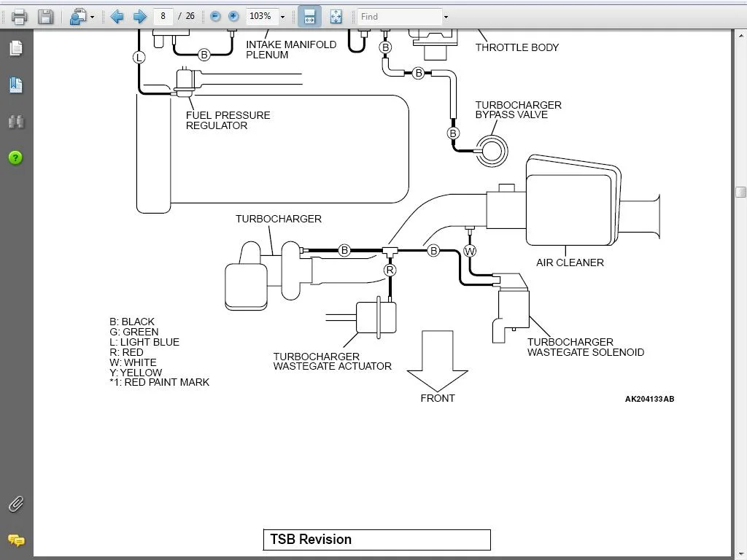Screen dimensions: 747x560
Task: Click the vertical scrollbar thumb
Action: tap(741, 192)
